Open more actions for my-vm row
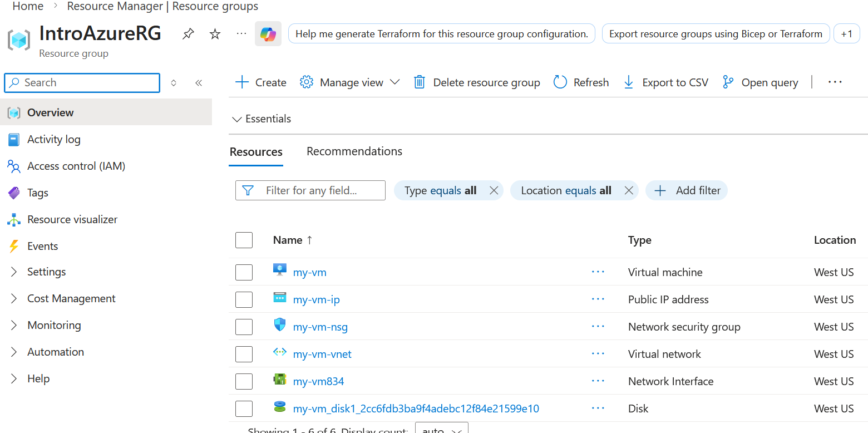This screenshot has height=433, width=868. point(598,272)
